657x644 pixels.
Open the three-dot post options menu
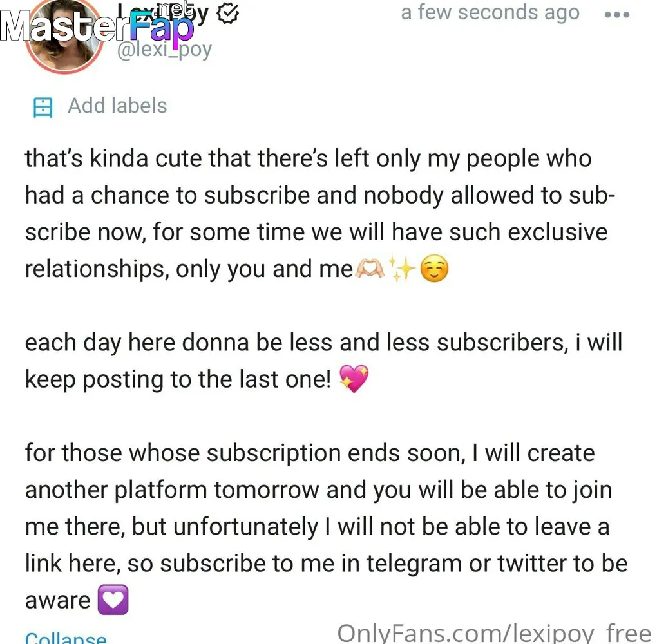coord(617,15)
